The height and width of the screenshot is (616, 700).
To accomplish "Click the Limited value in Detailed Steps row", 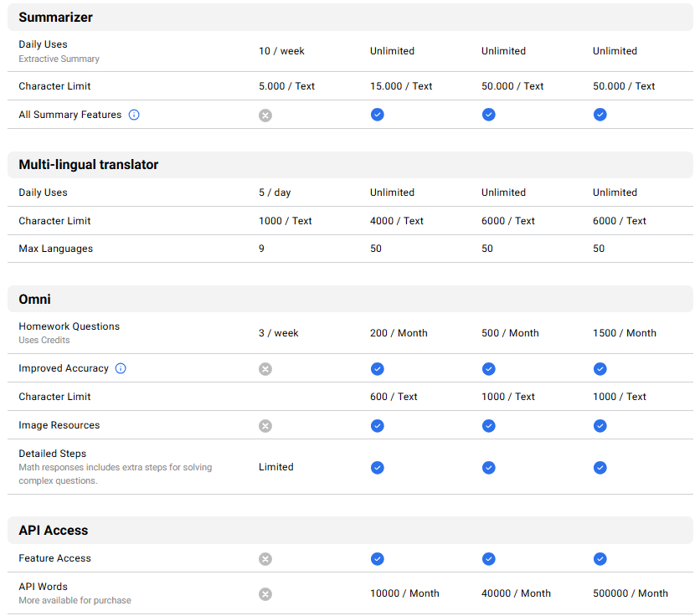I will click(x=275, y=467).
